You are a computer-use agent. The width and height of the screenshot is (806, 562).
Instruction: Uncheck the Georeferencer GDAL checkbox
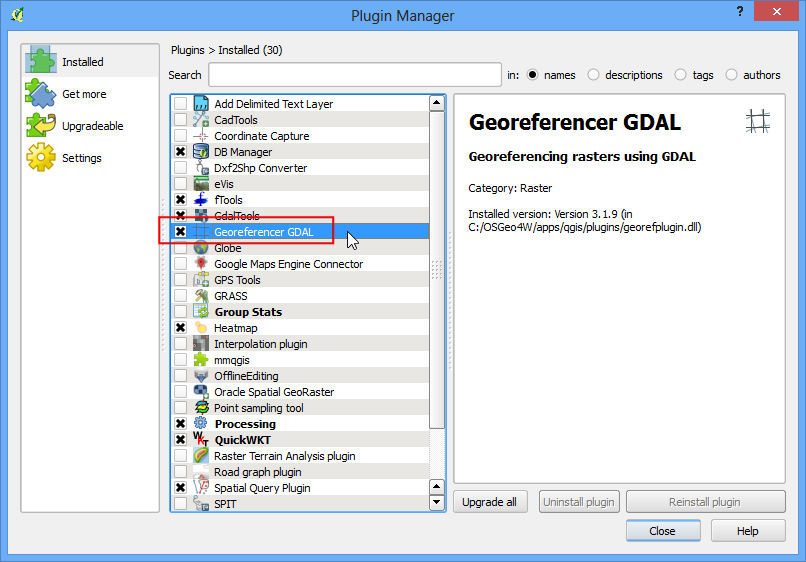(180, 231)
